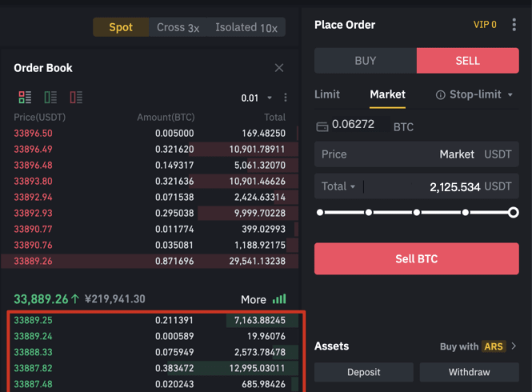Click the Stop-limit info icon

pos(440,95)
